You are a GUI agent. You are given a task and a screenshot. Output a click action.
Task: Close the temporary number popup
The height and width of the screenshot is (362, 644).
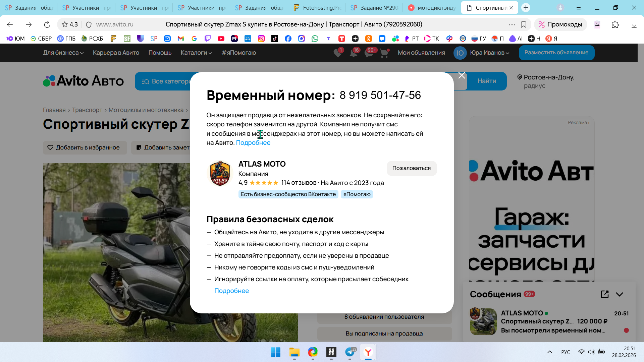(x=462, y=76)
